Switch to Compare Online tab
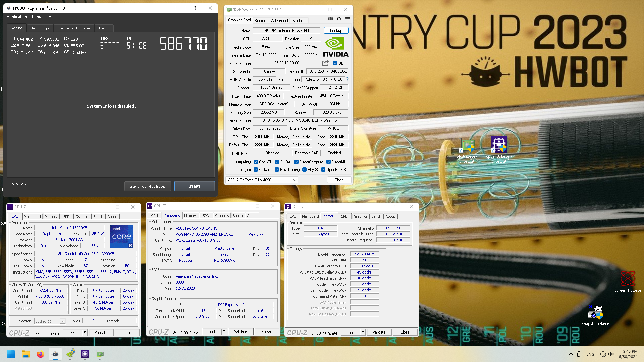The height and width of the screenshot is (362, 644). (73, 28)
